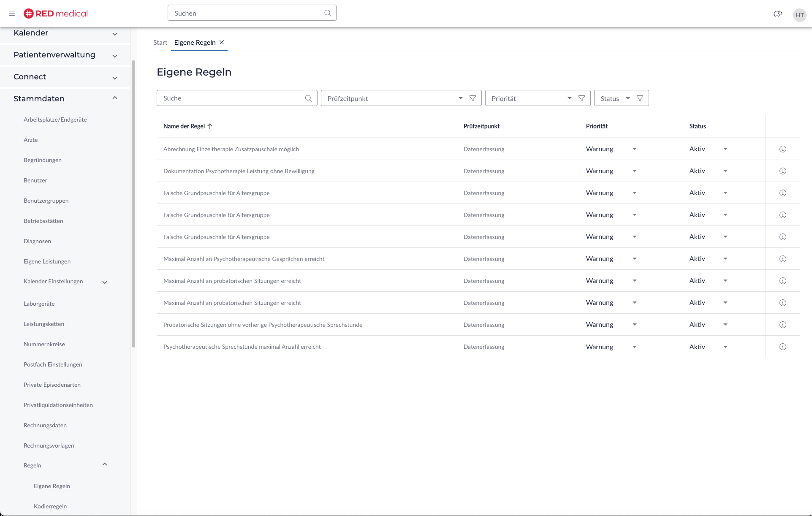Click the RED medical logo
The width and height of the screenshot is (812, 516).
tap(56, 14)
